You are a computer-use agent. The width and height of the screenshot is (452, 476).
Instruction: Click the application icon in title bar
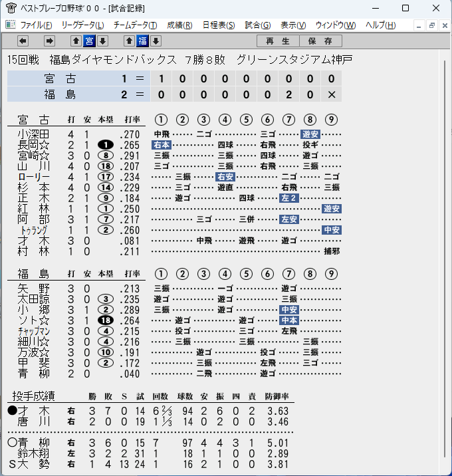(11, 8)
